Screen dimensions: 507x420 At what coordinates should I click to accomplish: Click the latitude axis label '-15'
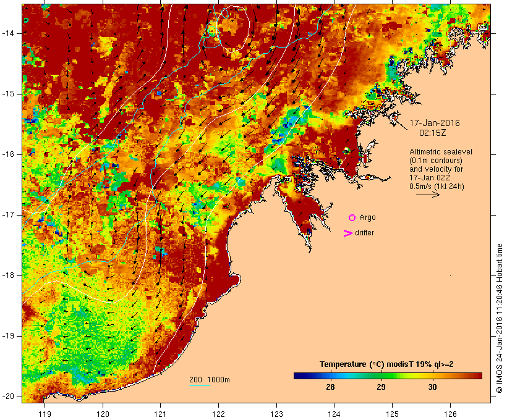[x=7, y=94]
